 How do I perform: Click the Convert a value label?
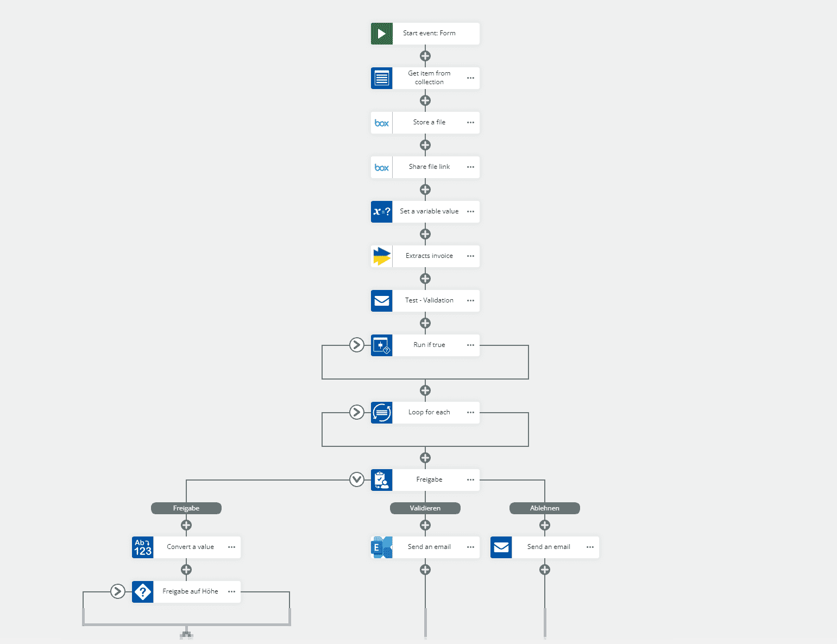pyautogui.click(x=190, y=547)
